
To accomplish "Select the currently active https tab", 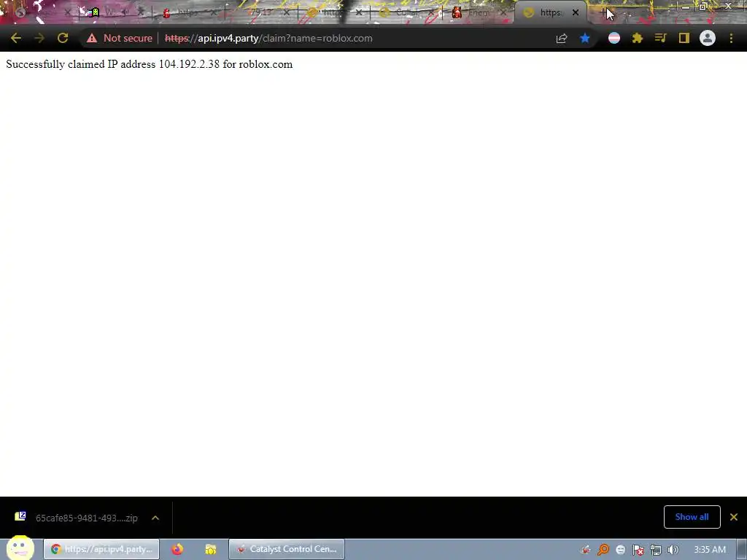I will 550,13.
